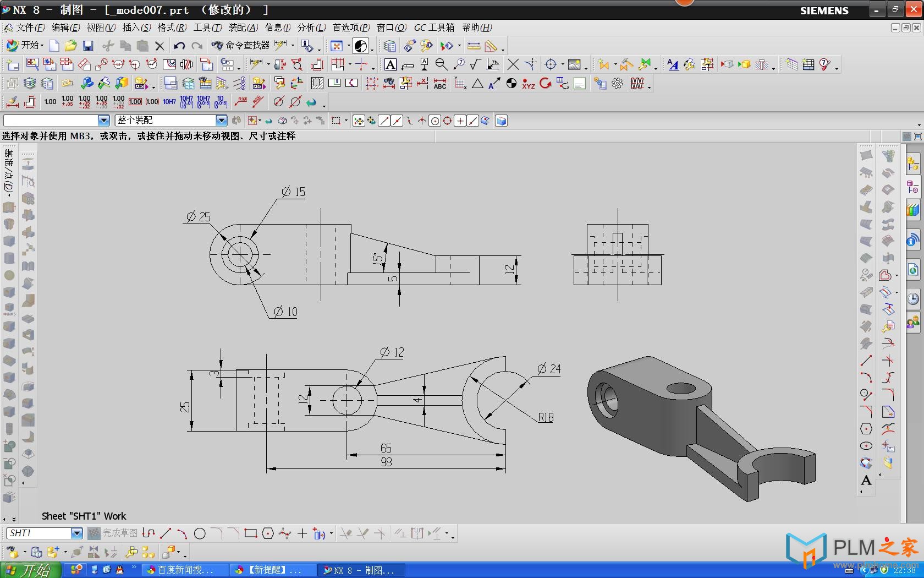Open the 首选项(P) Preferences menu
This screenshot has width=924, height=578.
click(351, 28)
